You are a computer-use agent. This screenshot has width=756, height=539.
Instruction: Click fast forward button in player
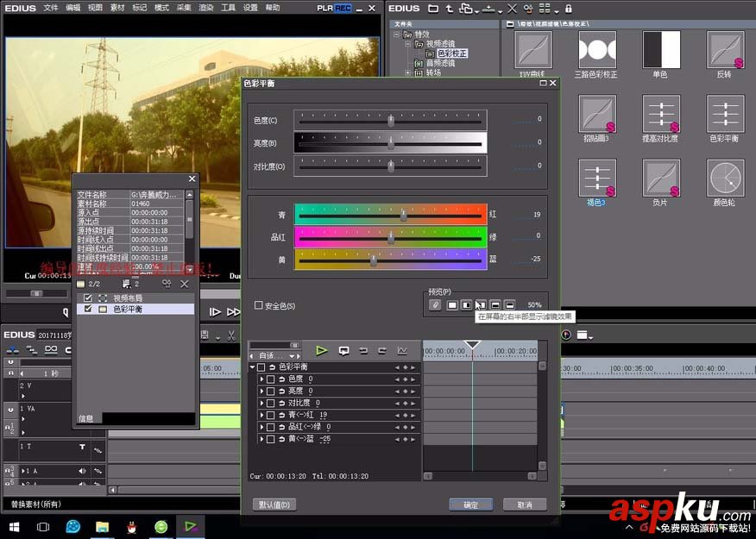pos(233,312)
